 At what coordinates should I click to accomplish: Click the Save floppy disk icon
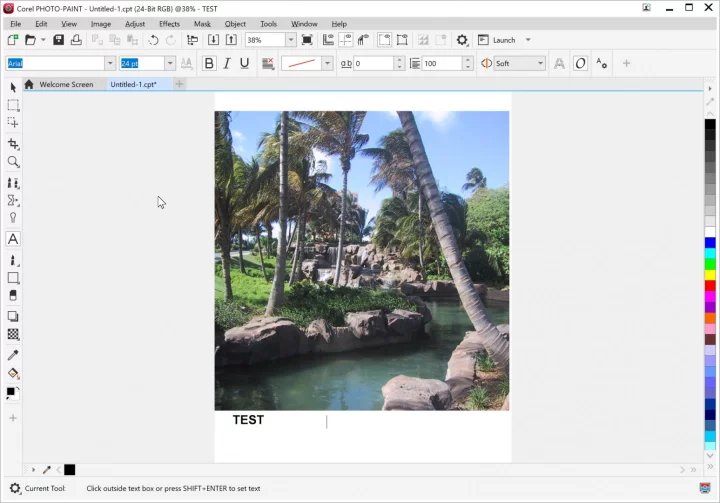[58, 40]
